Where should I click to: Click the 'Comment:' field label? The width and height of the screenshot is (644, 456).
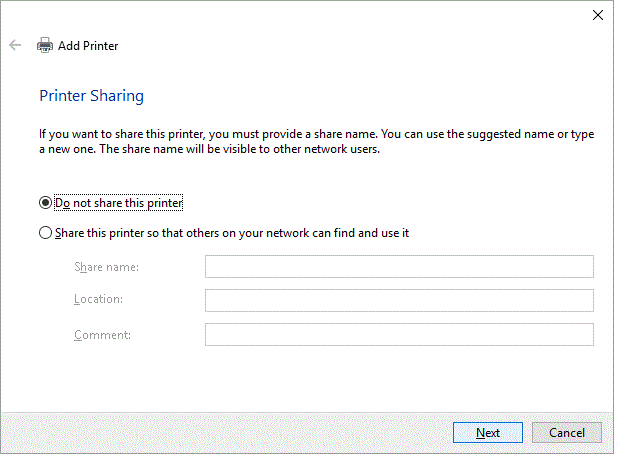(101, 334)
